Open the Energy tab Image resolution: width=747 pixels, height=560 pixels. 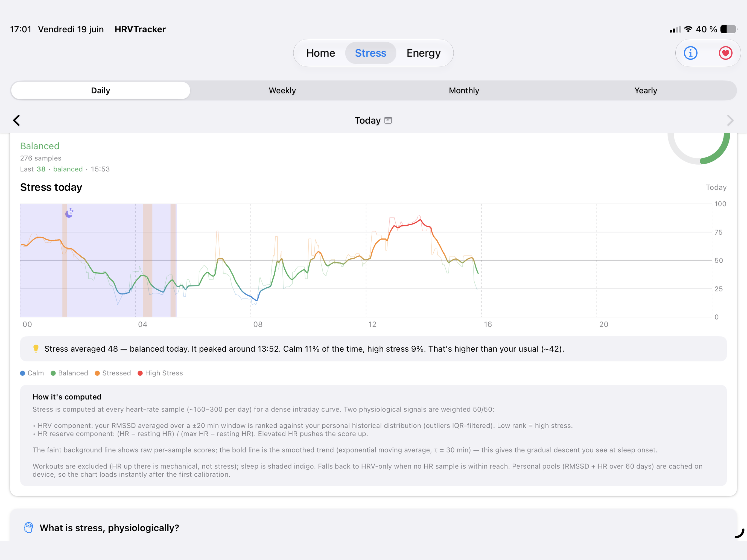pyautogui.click(x=423, y=53)
